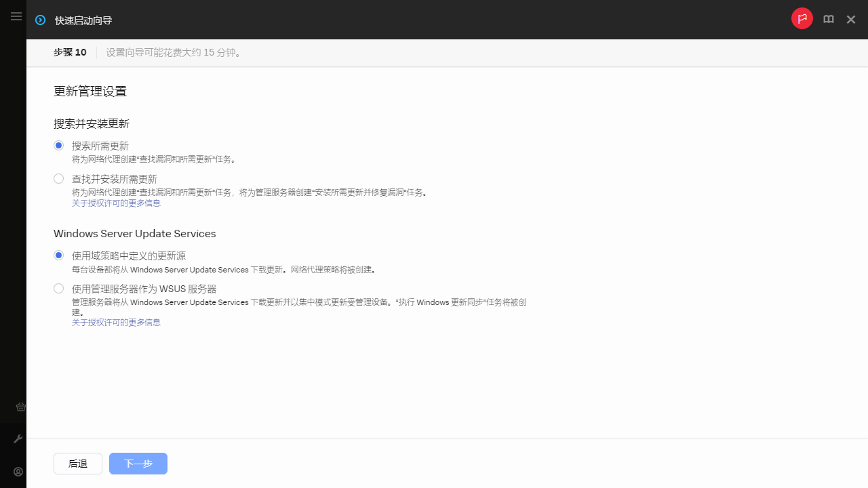Select 使用域策略中定义的更新源 option

pos(58,255)
